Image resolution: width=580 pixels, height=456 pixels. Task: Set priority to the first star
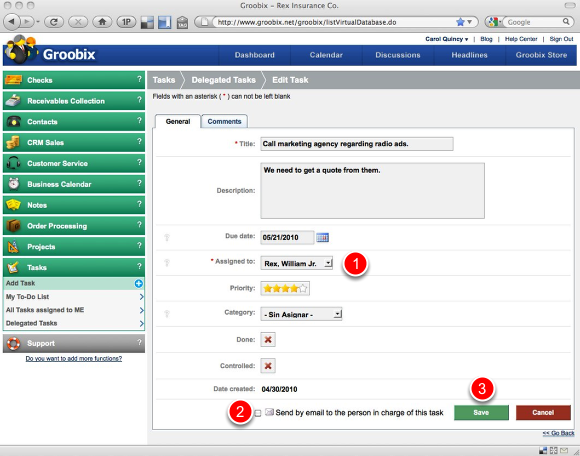point(267,288)
